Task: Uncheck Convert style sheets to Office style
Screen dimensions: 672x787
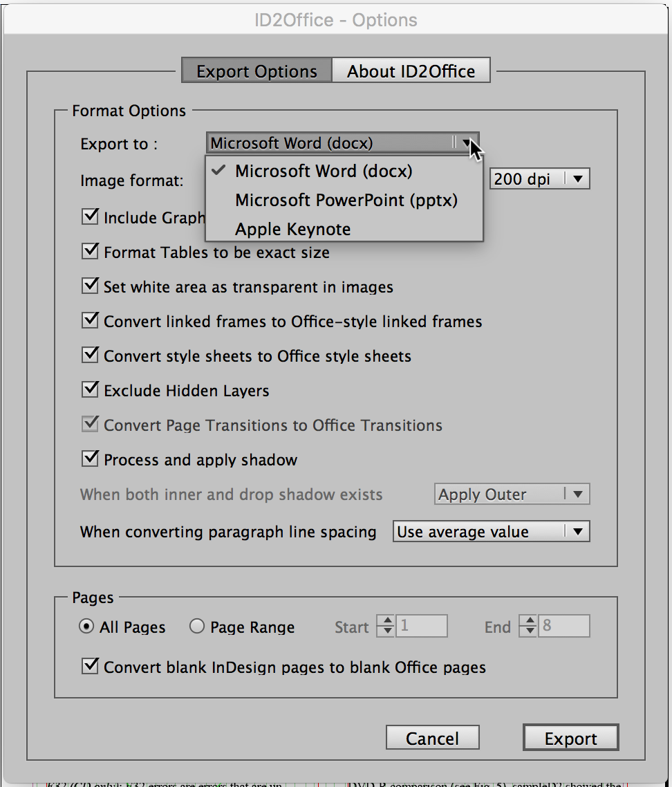Action: tap(90, 355)
